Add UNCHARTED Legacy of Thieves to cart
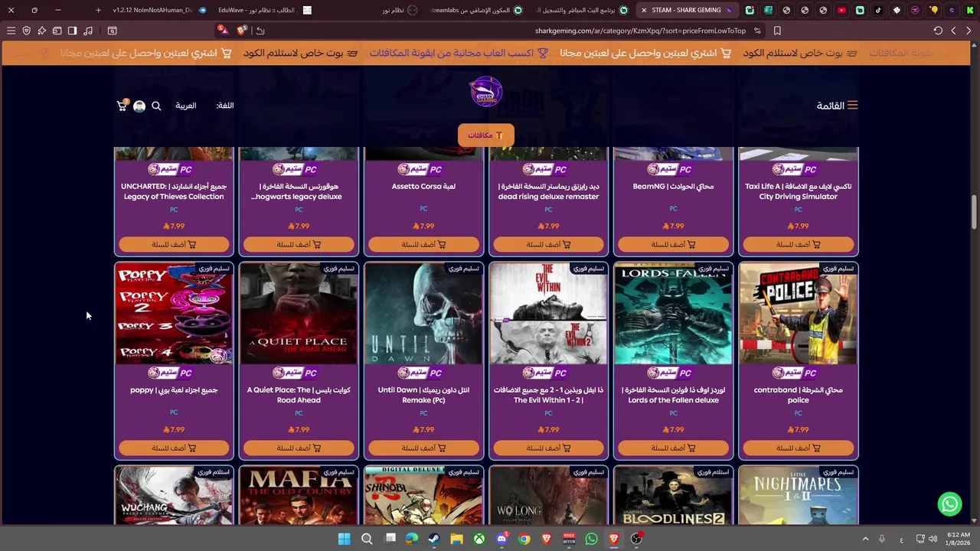The width and height of the screenshot is (980, 551). click(x=174, y=244)
